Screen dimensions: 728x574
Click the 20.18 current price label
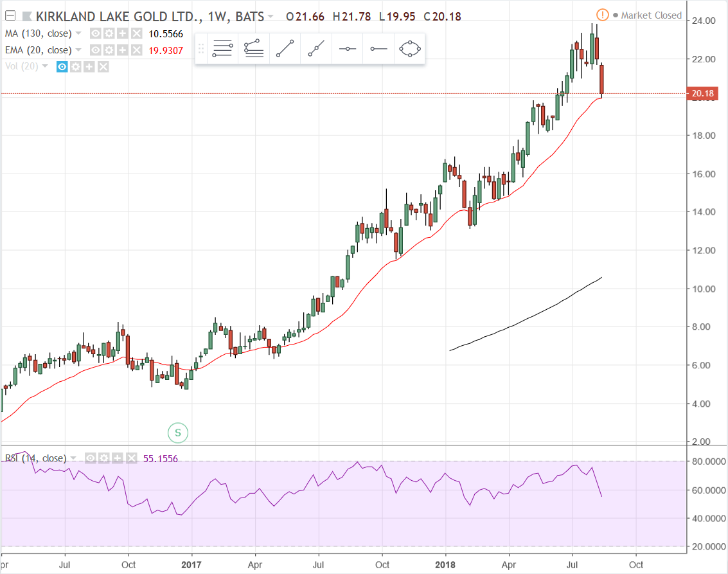pos(702,93)
